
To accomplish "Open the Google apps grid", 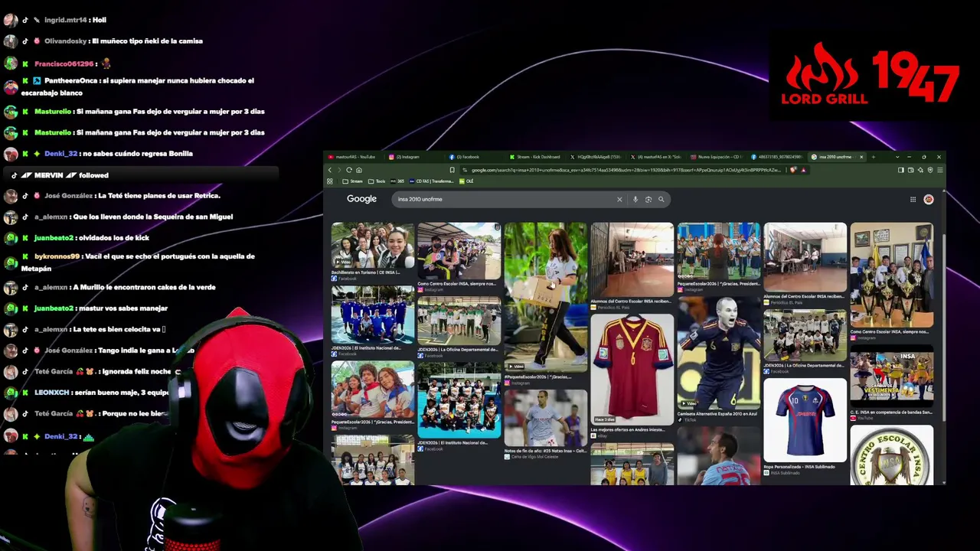I will [913, 200].
